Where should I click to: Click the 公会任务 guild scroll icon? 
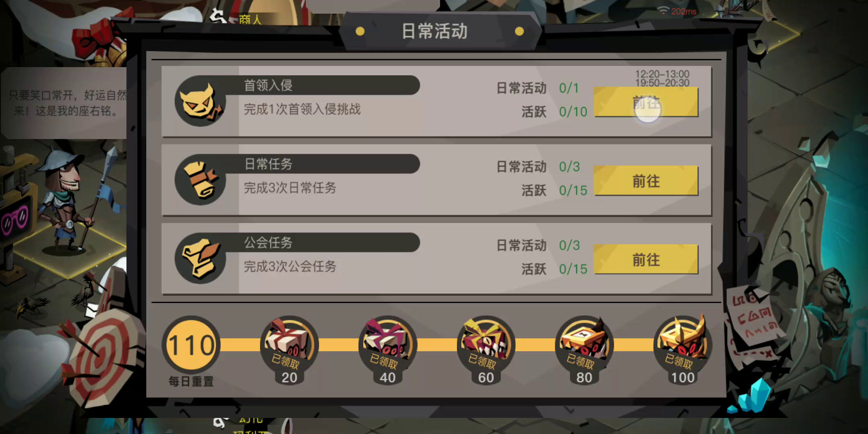tap(200, 258)
